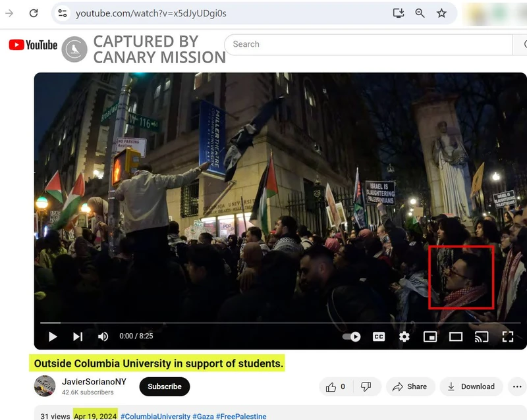Click the video progress bar
The image size is (527, 420).
[263, 323]
